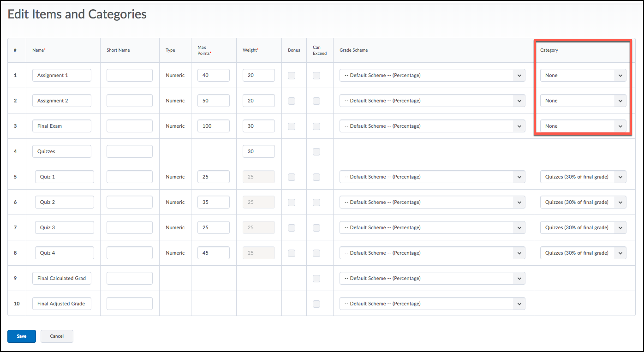
Task: Edit Max Points of Assignment 2
Action: 214,101
